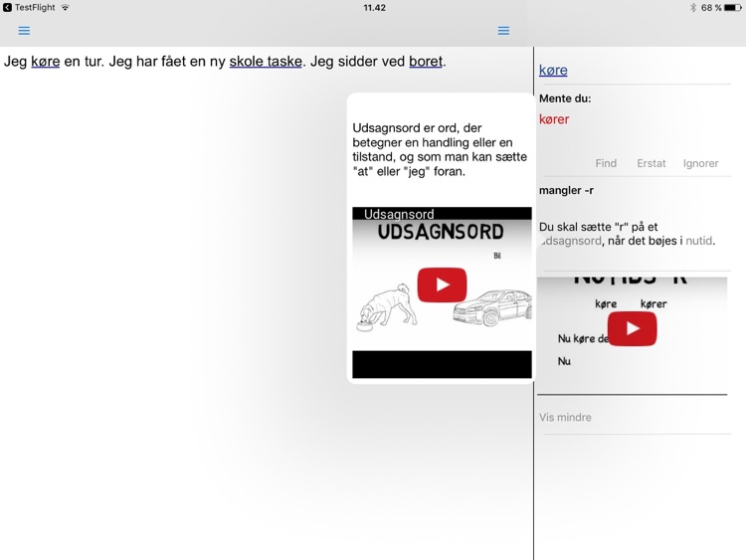Open the right hamburger menu

503,31
